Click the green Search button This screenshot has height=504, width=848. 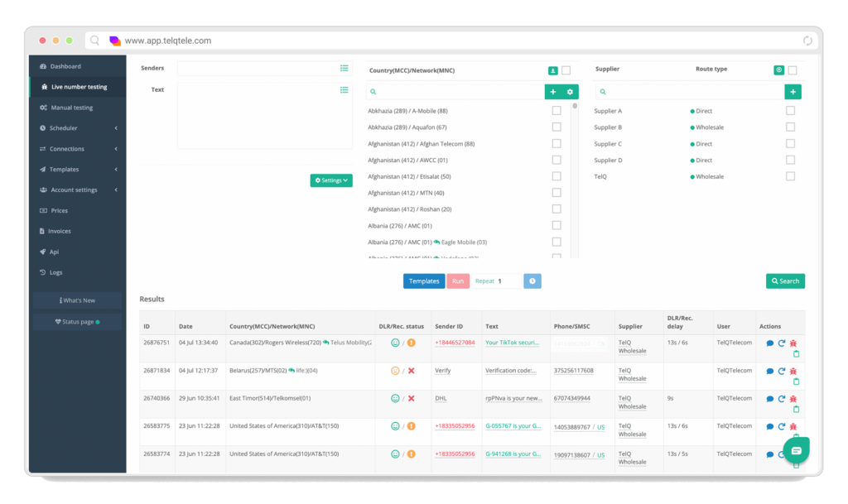[785, 281]
